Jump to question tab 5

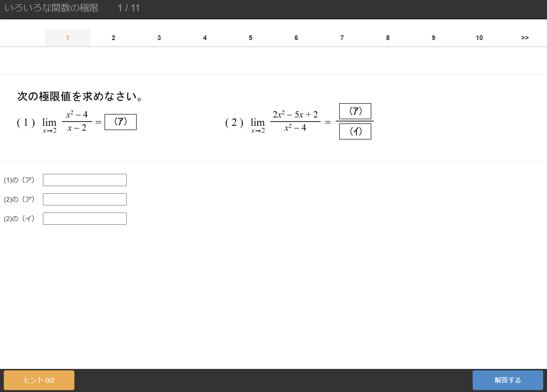(x=250, y=38)
